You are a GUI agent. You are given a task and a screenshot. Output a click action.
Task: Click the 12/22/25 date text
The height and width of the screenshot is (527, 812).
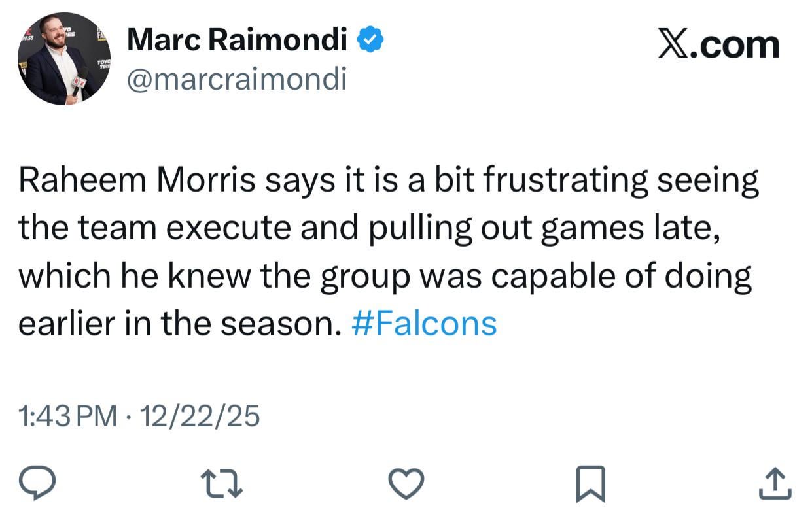click(200, 415)
